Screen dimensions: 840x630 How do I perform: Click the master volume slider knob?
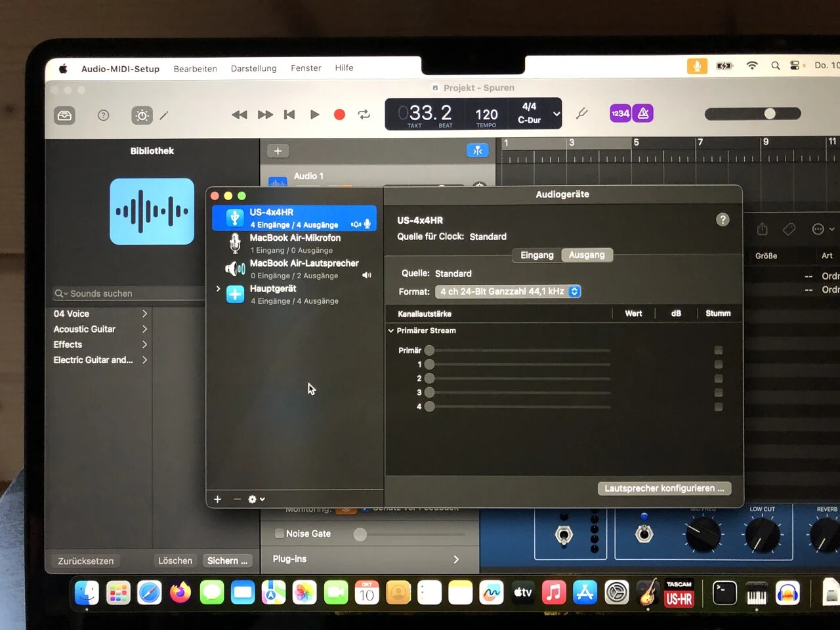click(770, 114)
